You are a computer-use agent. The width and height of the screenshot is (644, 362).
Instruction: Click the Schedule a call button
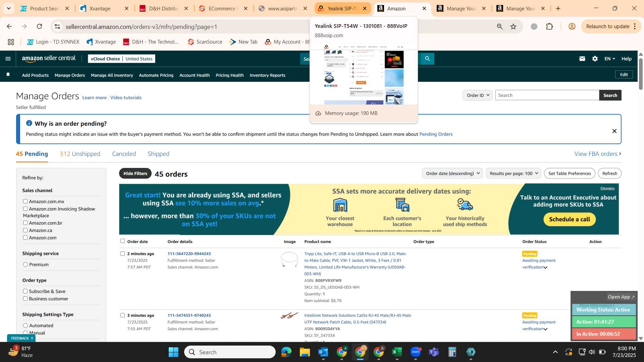570,219
